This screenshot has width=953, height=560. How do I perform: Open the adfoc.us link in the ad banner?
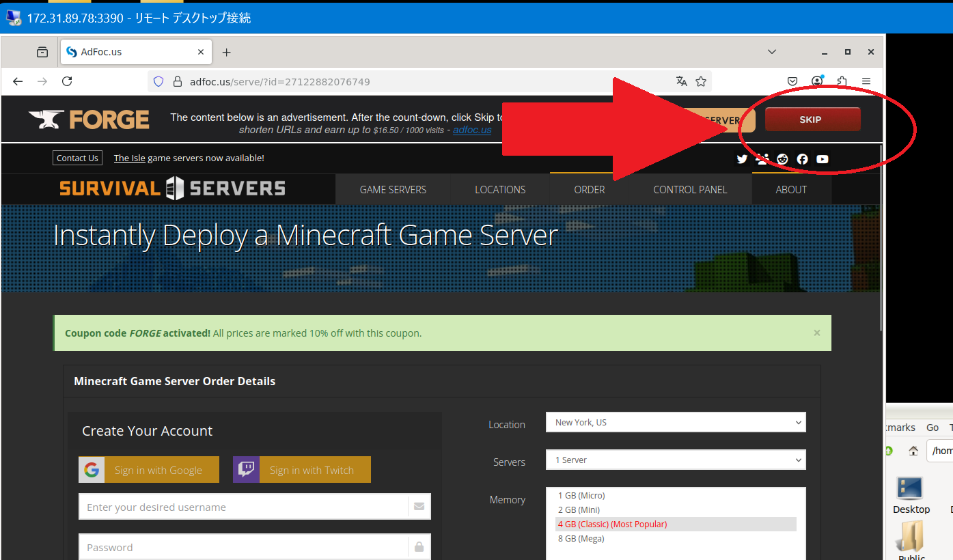[x=472, y=130]
